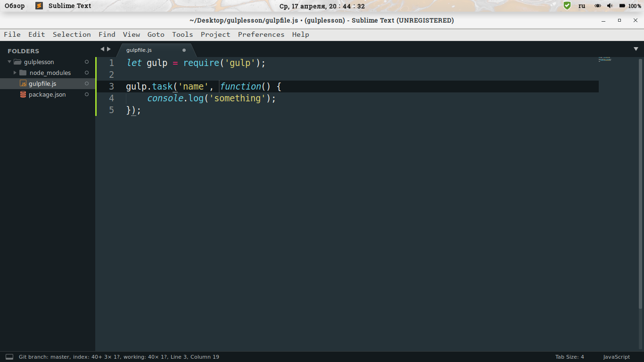Switch the ru keyboard layout indicator

(582, 6)
